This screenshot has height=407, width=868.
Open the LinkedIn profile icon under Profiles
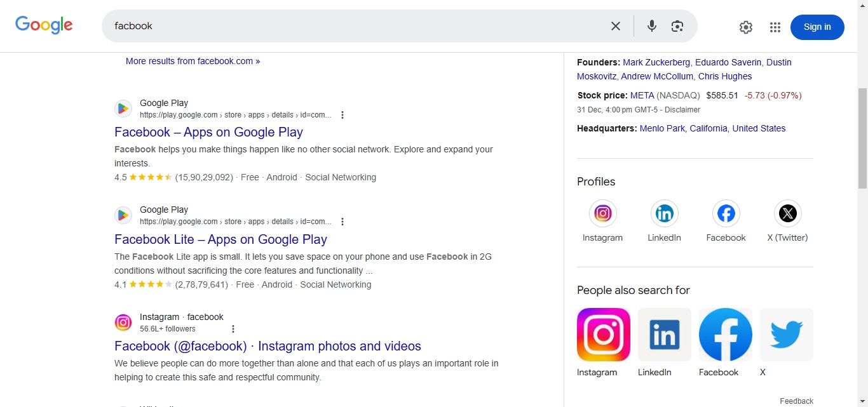pos(665,214)
